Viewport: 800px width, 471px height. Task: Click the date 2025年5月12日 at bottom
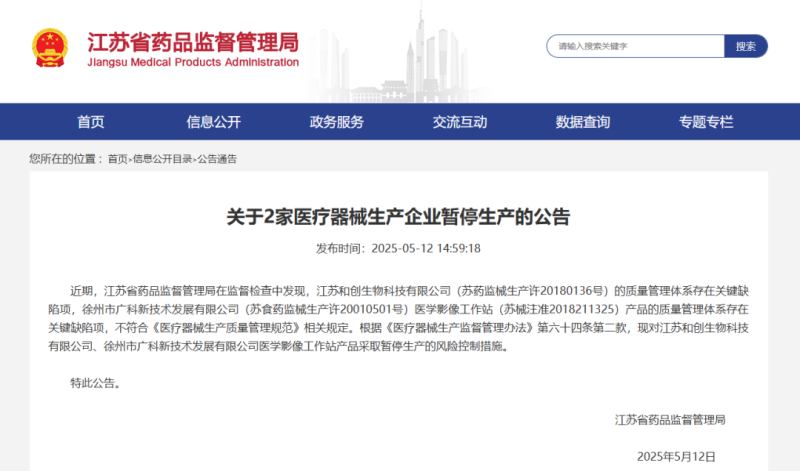pyautogui.click(x=676, y=456)
